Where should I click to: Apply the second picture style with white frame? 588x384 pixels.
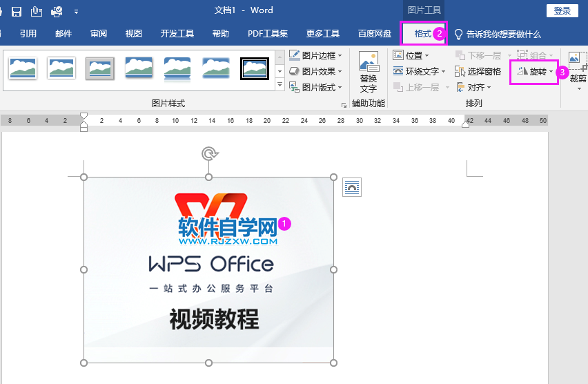coord(61,68)
